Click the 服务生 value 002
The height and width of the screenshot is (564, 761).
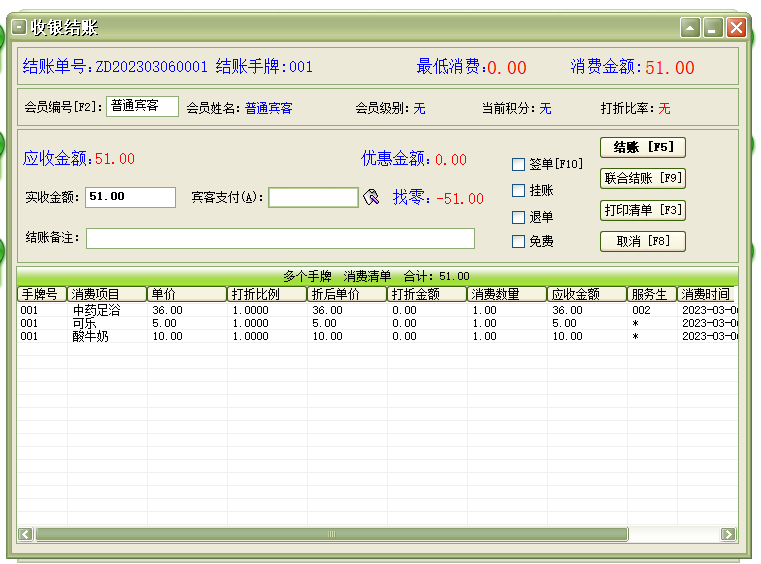(x=641, y=310)
